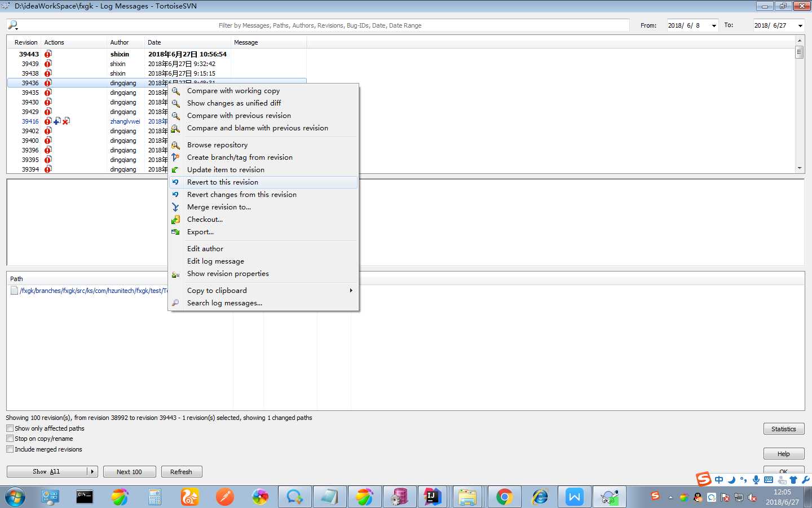This screenshot has height=508, width=812.
Task: Expand the Show All split-button arrow
Action: (x=92, y=472)
